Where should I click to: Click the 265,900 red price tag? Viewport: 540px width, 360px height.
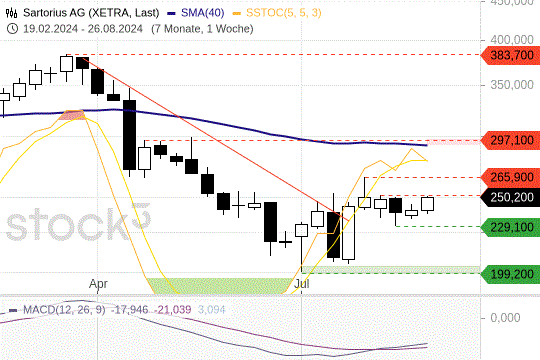tap(510, 177)
